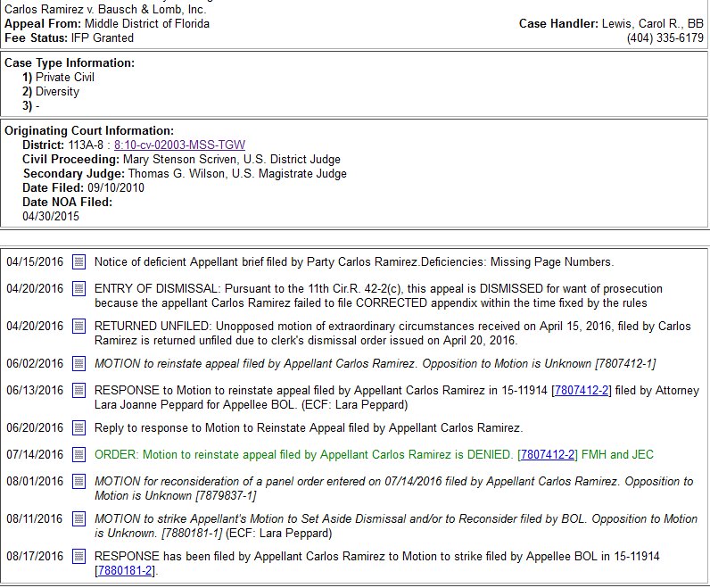This screenshot has width=710, height=588.
Task: Click Middle District of Florida text
Action: 147,24
